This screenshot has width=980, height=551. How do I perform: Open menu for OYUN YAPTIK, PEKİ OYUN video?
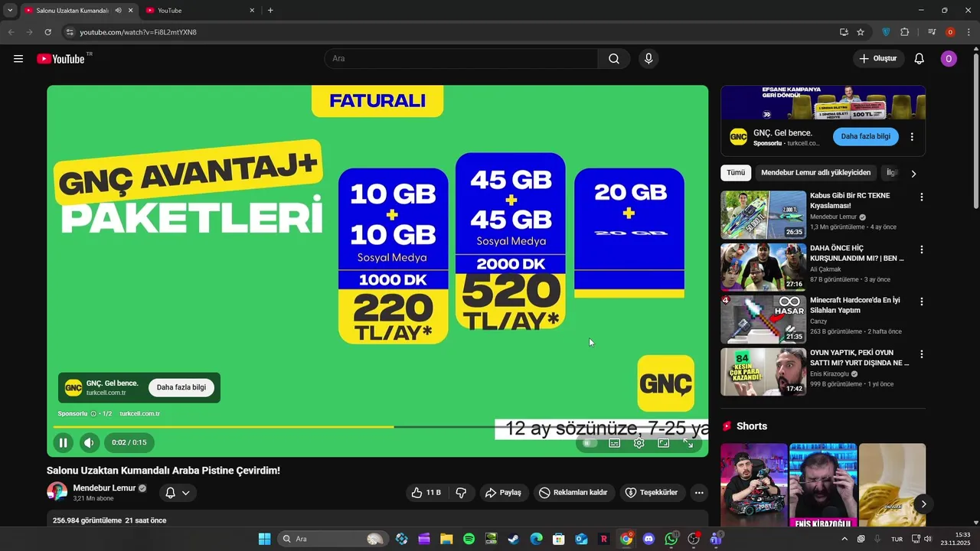click(x=921, y=354)
